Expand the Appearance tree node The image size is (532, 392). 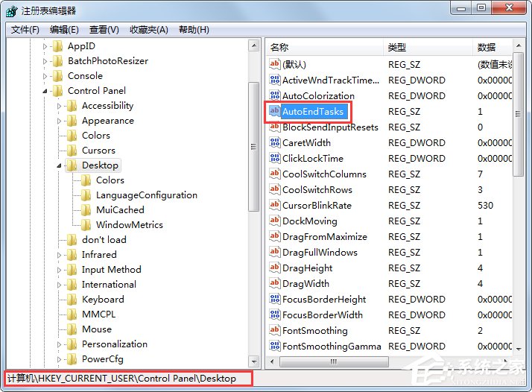(59, 121)
